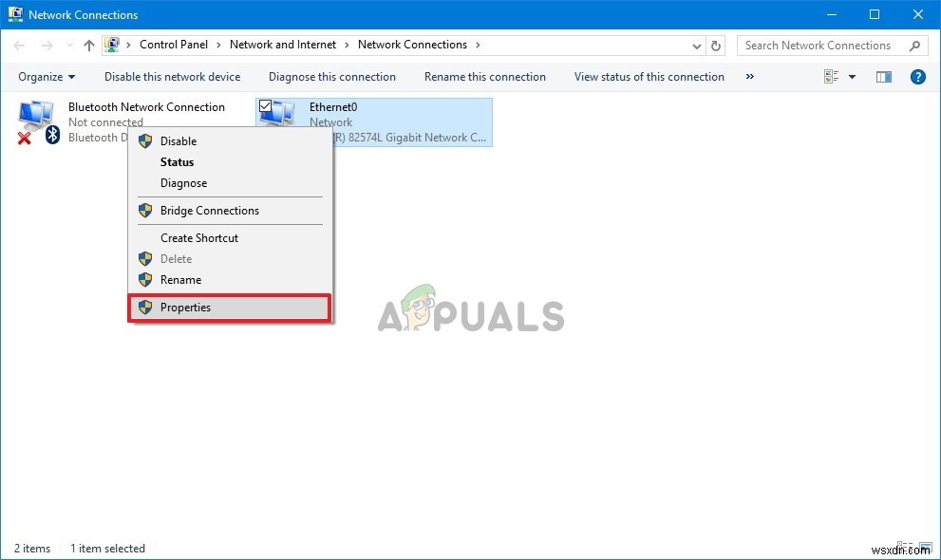Viewport: 941px width, 560px height.
Task: Click Diagnose this connection
Action: pos(332,77)
